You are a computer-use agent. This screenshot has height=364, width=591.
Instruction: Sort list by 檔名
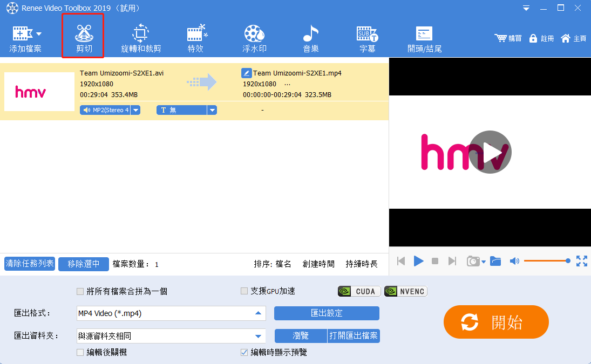click(x=283, y=264)
